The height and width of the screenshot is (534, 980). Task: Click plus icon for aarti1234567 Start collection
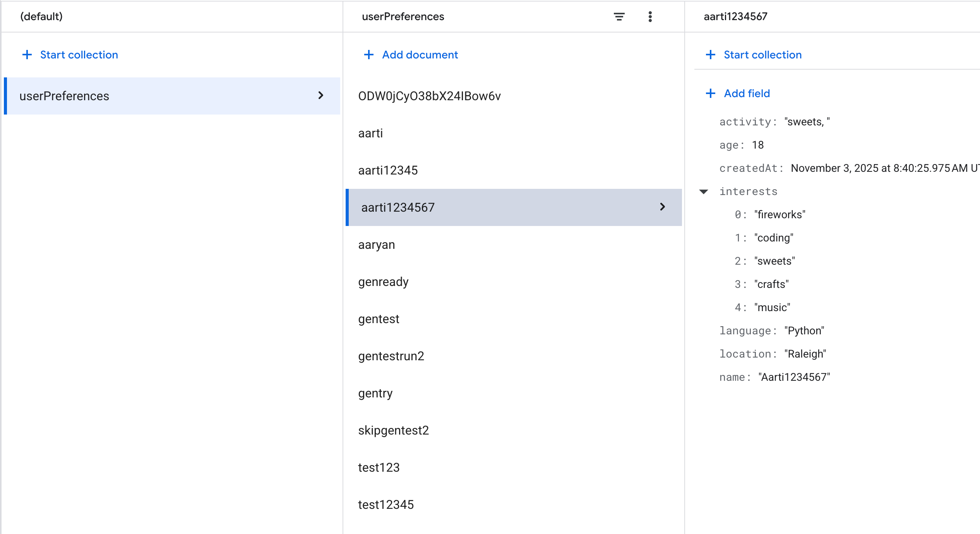[x=710, y=55]
